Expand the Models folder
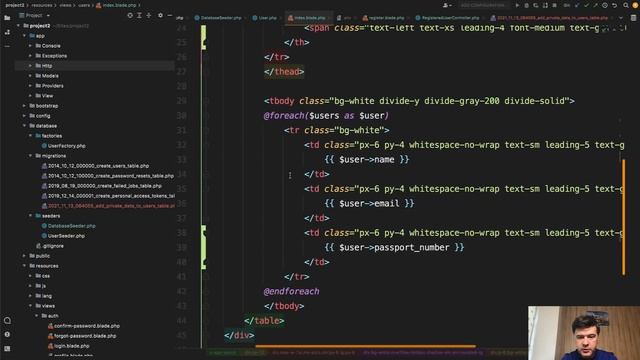 30,76
